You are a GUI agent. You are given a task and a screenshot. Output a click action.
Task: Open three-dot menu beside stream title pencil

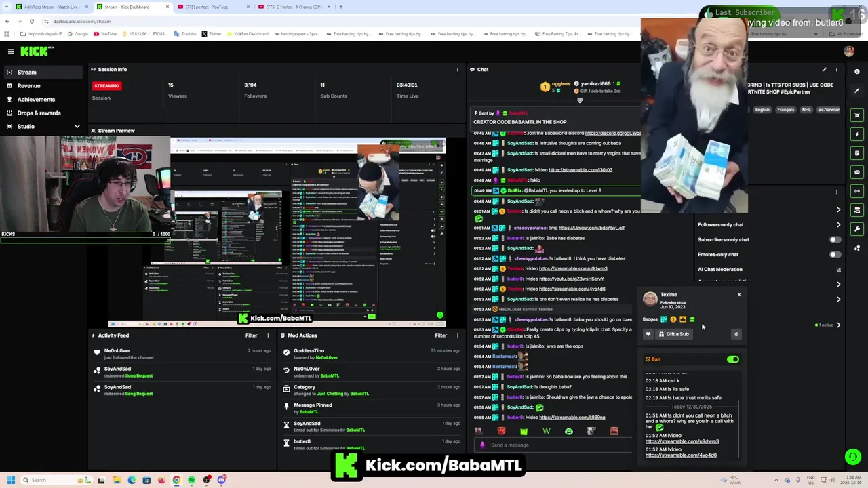tap(837, 69)
